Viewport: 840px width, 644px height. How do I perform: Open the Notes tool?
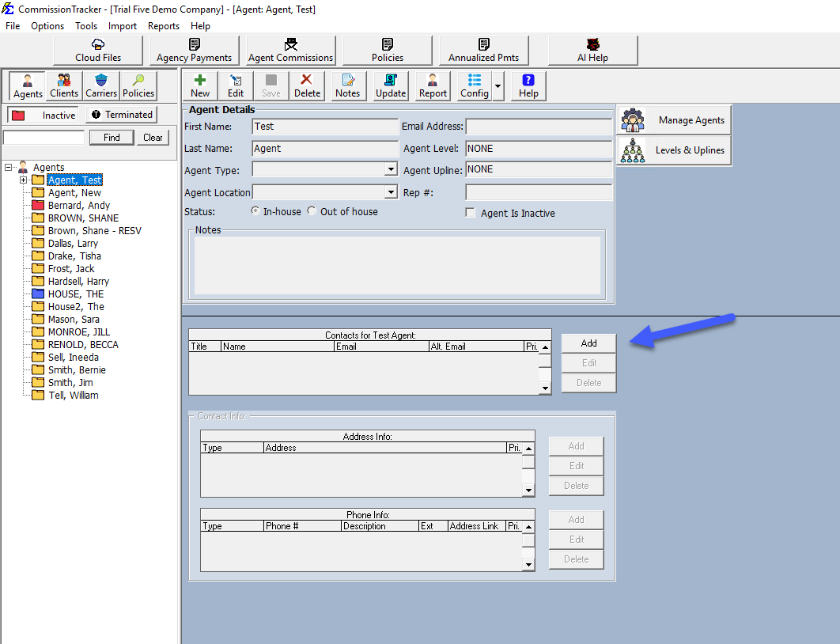click(348, 85)
